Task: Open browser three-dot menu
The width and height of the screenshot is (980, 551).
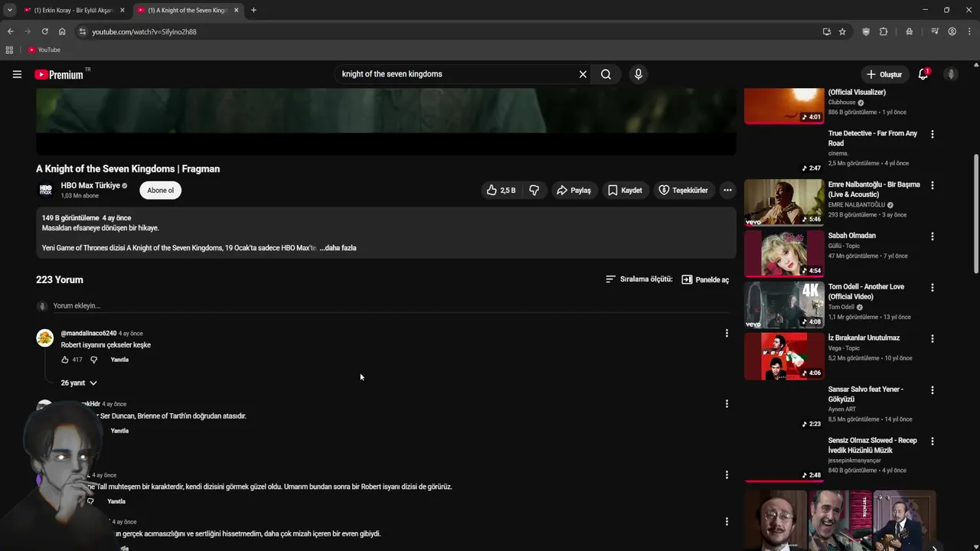Action: pos(970,31)
